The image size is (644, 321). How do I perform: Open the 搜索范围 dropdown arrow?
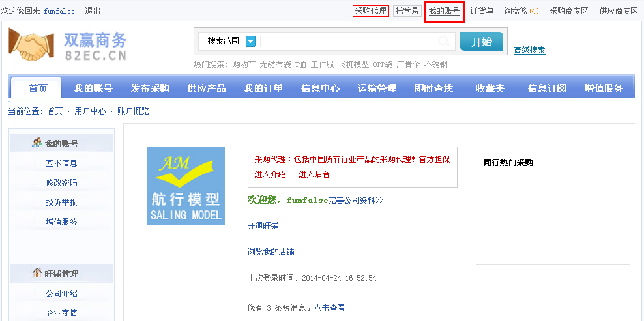pyautogui.click(x=251, y=41)
